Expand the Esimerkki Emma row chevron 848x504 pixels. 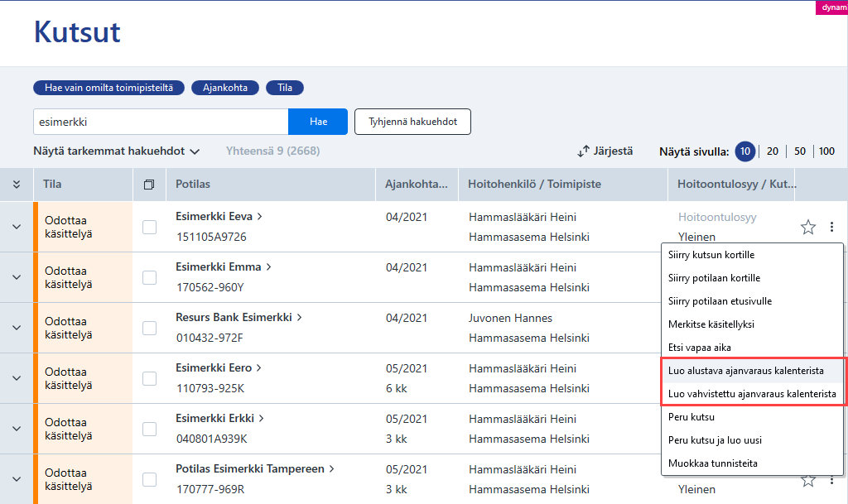(17, 277)
